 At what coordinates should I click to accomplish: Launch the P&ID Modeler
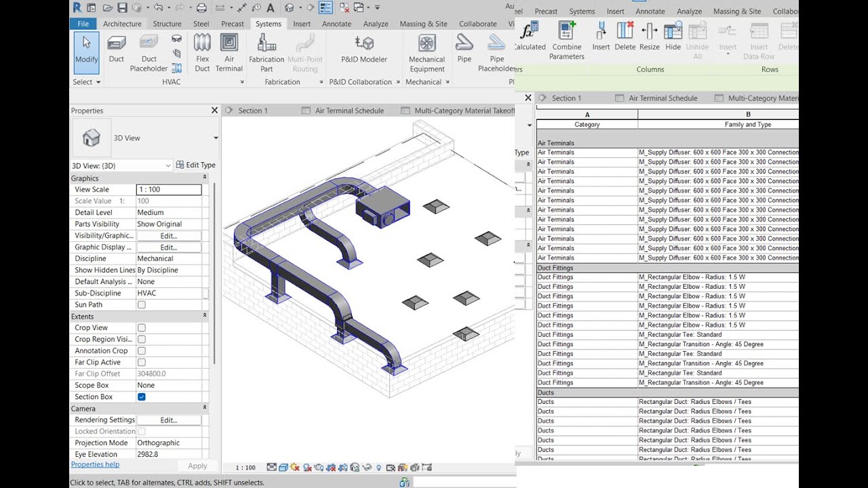click(364, 50)
